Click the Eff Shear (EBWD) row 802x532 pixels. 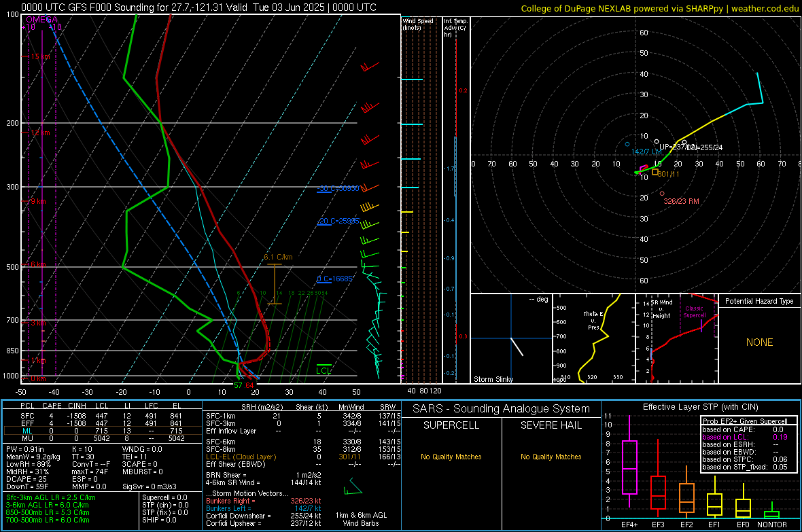pyautogui.click(x=303, y=465)
